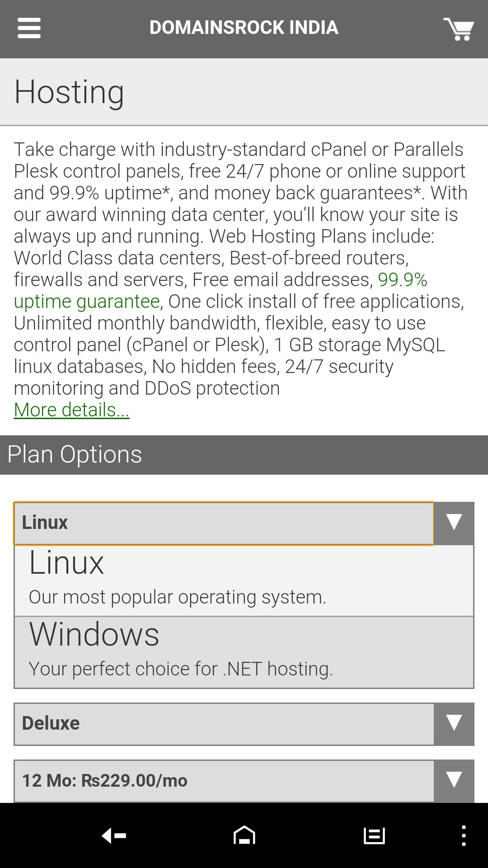Click the Linux dropdown arrow

[454, 523]
